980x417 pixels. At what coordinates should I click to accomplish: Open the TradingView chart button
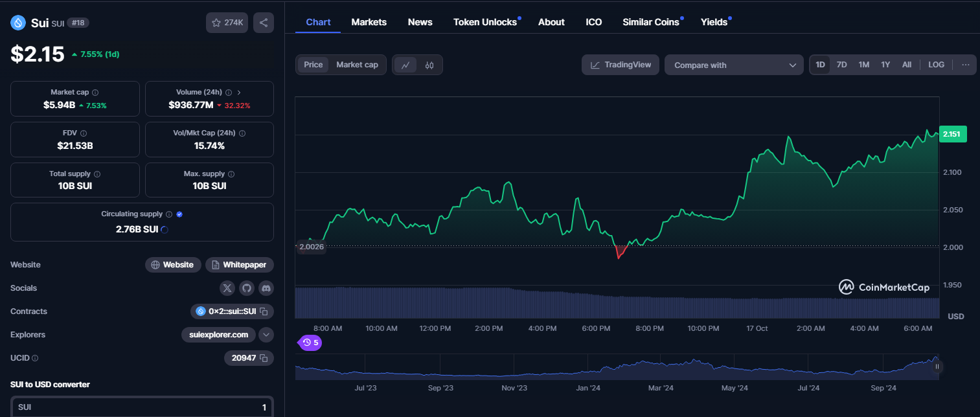tap(621, 65)
